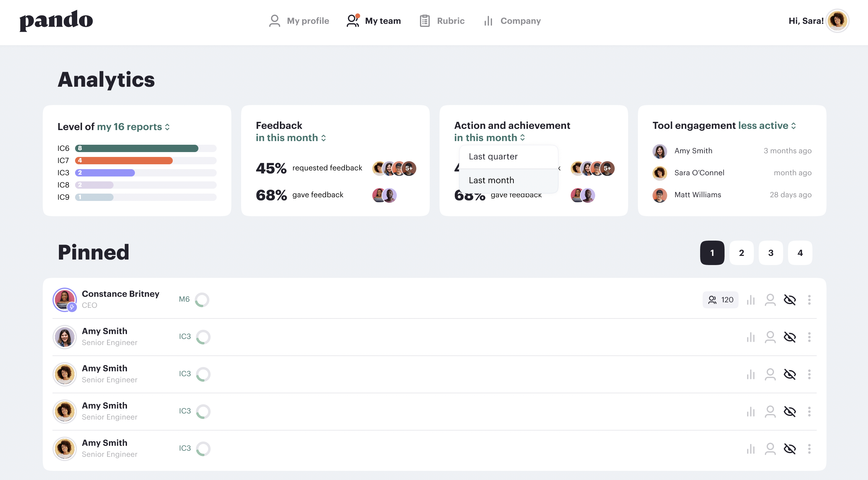Click the Rubric clipboard icon
The height and width of the screenshot is (480, 868).
coord(425,21)
